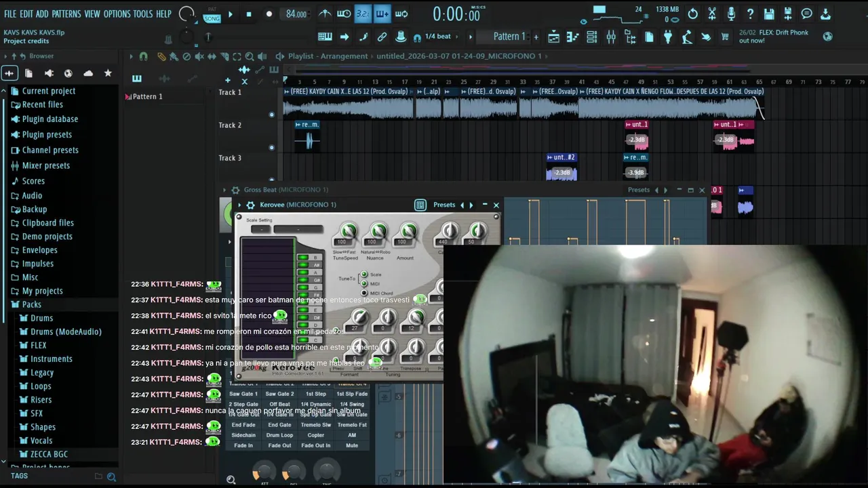
Task: Click the Stop button in transport
Action: (x=249, y=14)
